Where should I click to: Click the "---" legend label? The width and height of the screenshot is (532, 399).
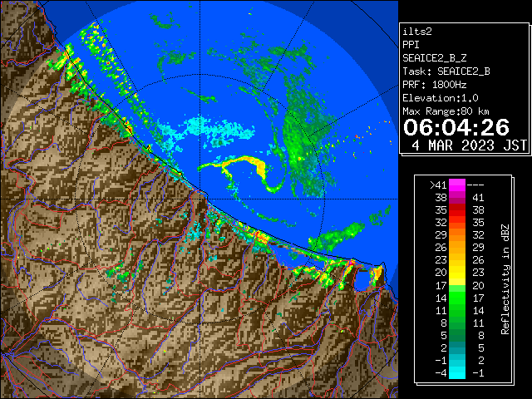(475, 185)
